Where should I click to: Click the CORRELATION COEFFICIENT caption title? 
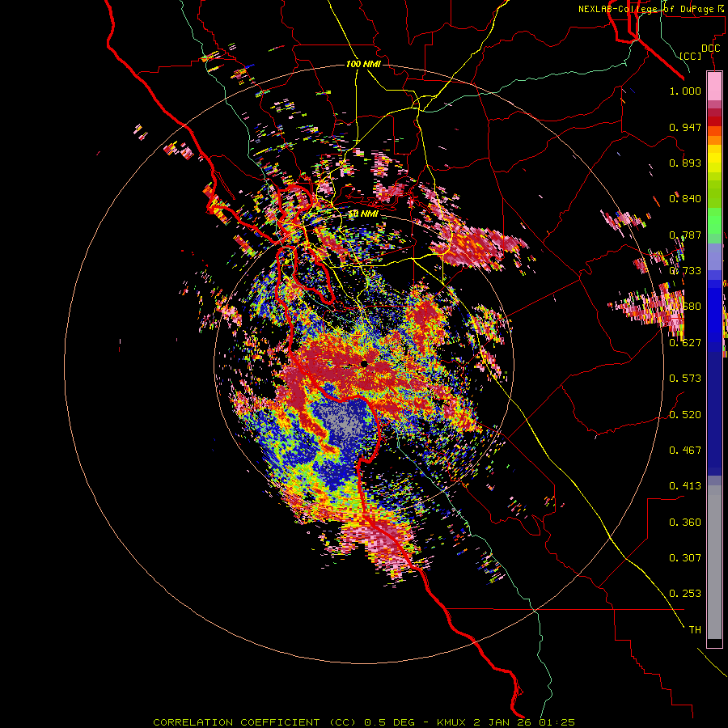tap(236, 722)
